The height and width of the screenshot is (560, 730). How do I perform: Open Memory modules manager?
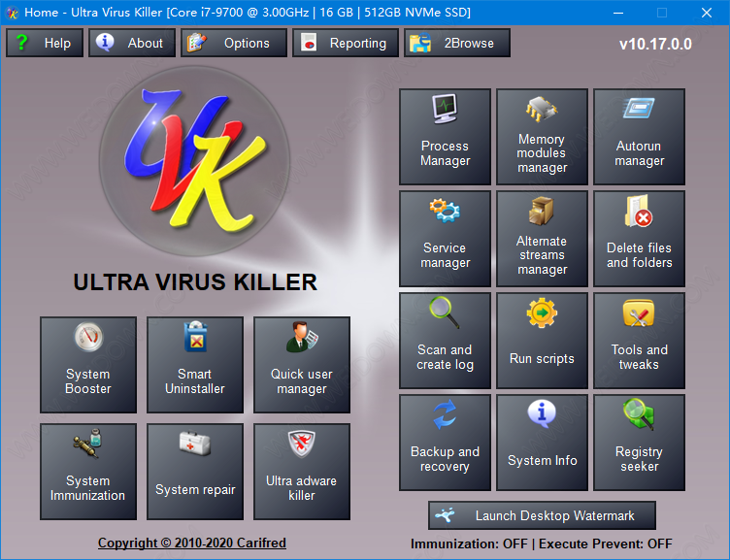[542, 137]
